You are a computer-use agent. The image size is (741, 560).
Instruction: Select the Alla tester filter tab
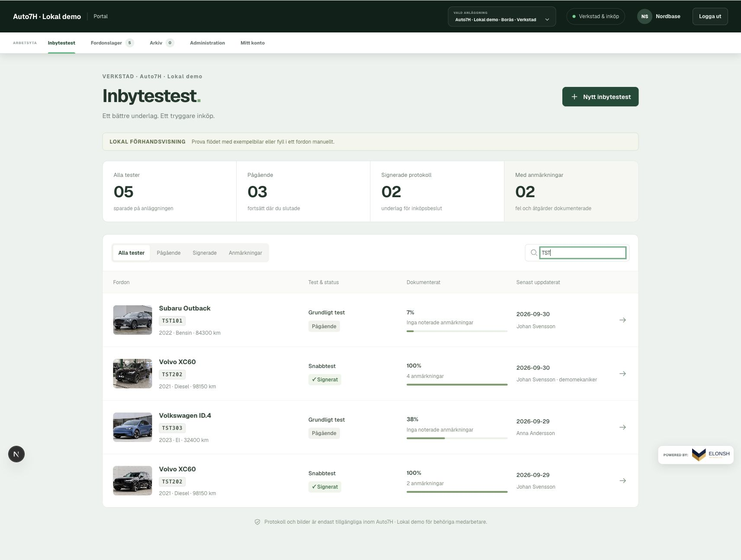132,253
